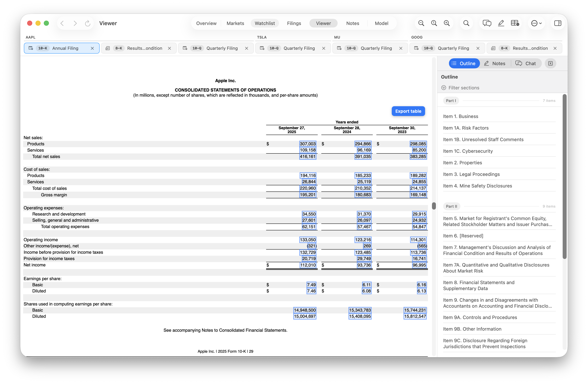Close the outline side panel
The width and height of the screenshot is (588, 384).
click(x=551, y=64)
